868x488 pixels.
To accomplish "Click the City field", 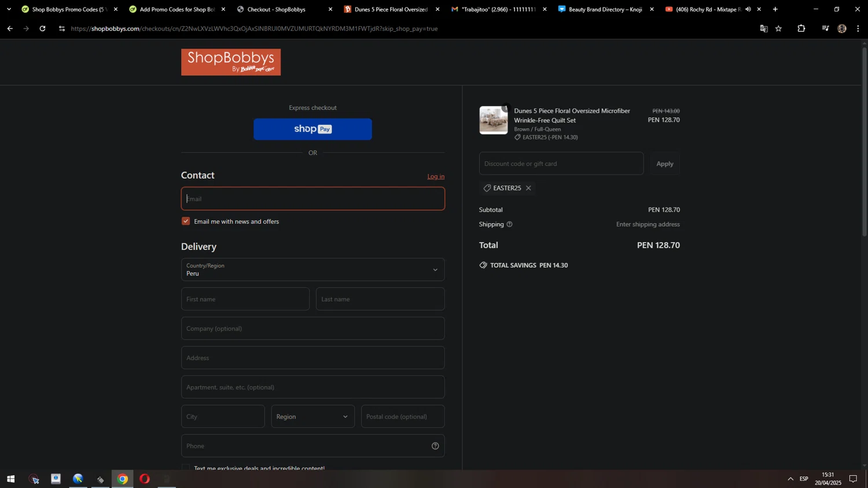I will [x=223, y=416].
